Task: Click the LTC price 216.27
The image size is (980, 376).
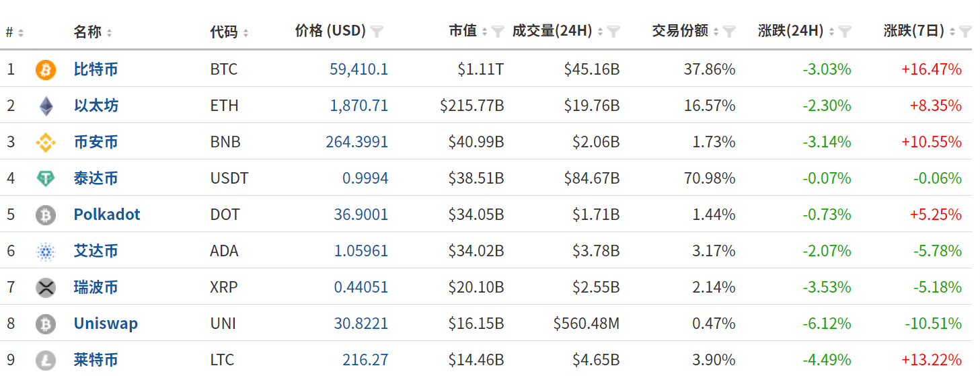Action: pos(365,360)
